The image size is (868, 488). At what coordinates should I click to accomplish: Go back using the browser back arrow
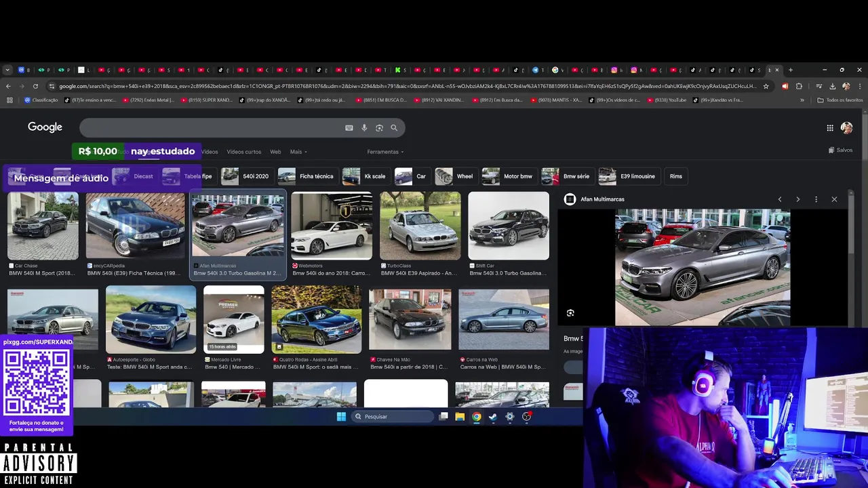pyautogui.click(x=8, y=86)
